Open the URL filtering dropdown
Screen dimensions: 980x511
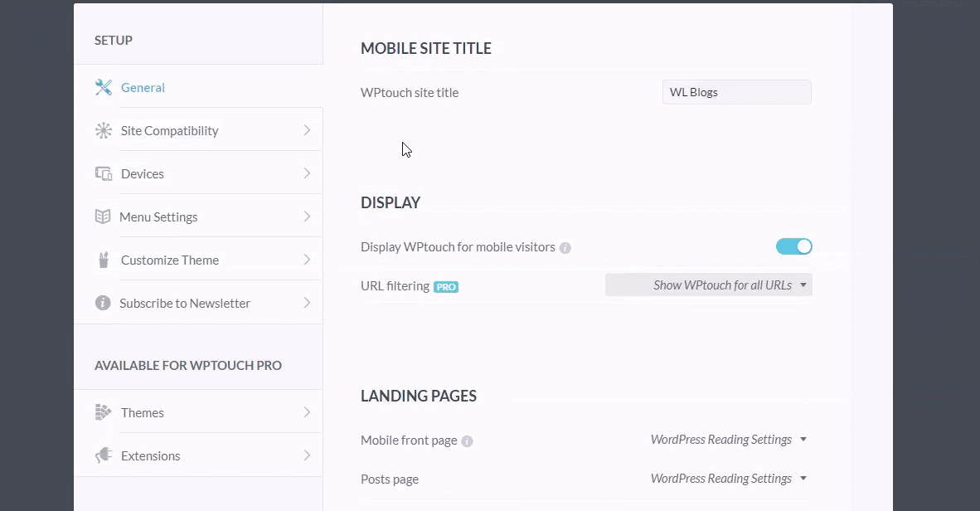tap(709, 285)
